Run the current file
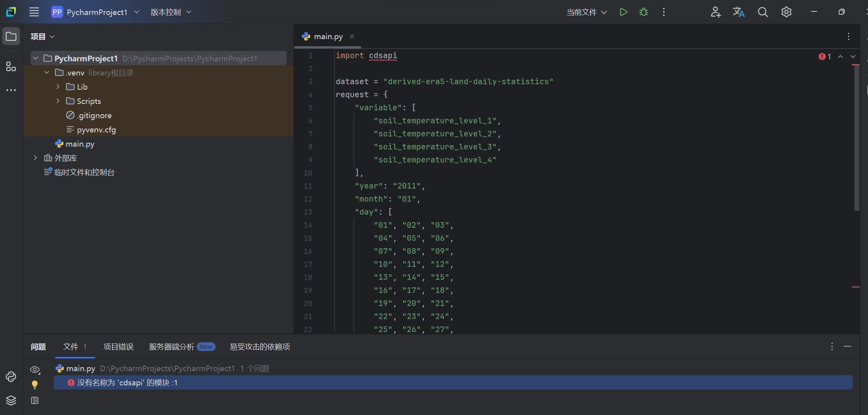This screenshot has height=415, width=868. point(624,12)
